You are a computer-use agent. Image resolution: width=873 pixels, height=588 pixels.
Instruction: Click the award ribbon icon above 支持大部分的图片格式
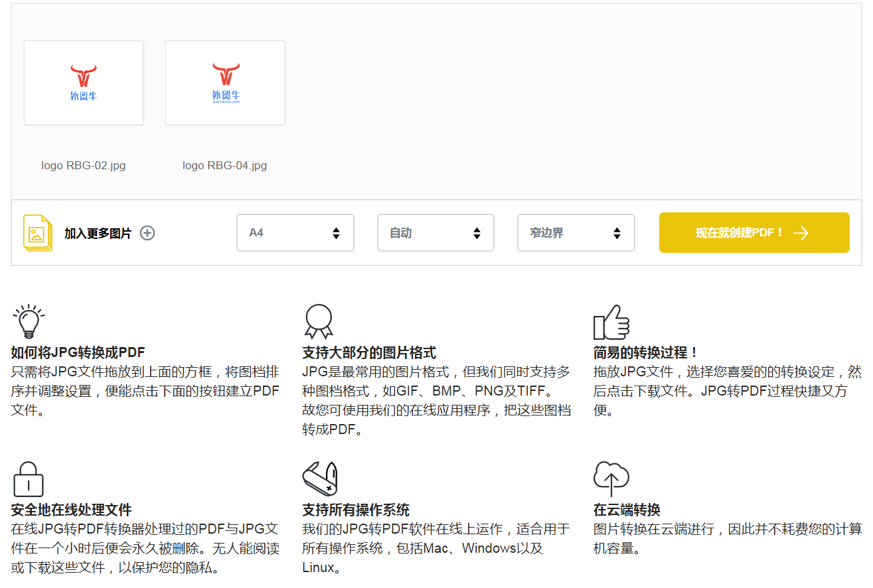(319, 322)
